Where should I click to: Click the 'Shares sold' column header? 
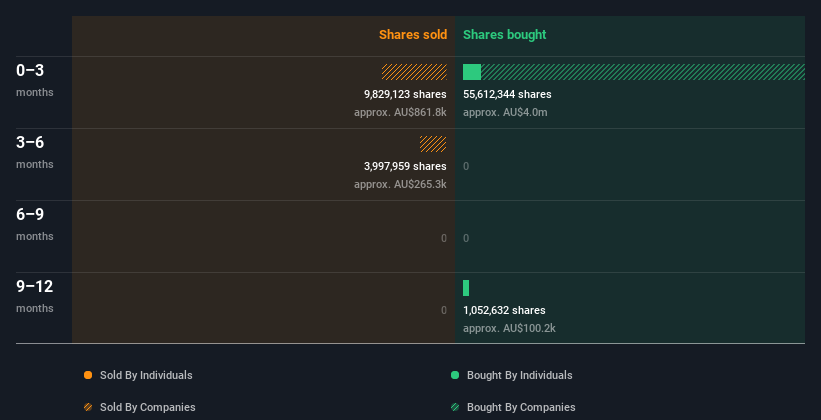point(413,35)
